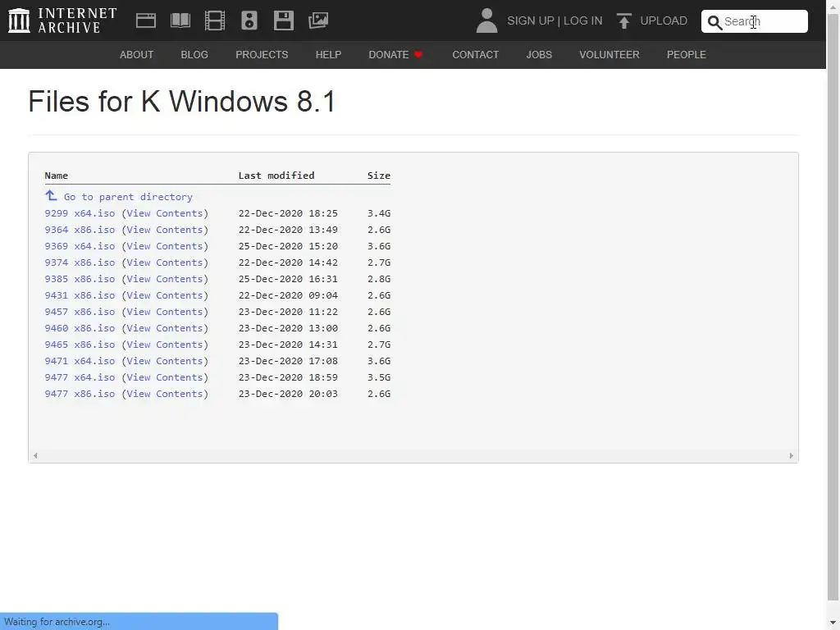Click the 3.5G size value

[x=379, y=377]
